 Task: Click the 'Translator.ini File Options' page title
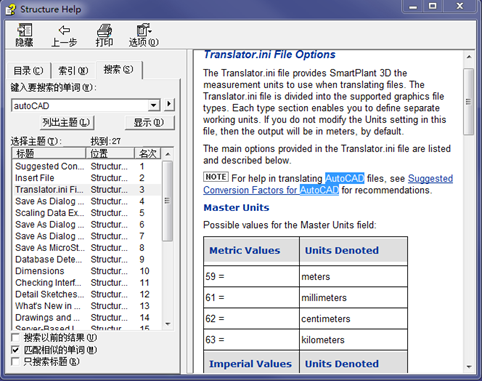click(269, 54)
